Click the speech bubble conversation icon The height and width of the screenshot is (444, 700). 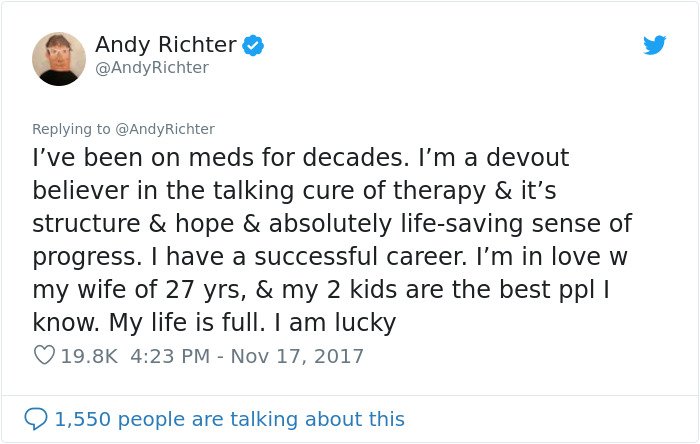36,419
